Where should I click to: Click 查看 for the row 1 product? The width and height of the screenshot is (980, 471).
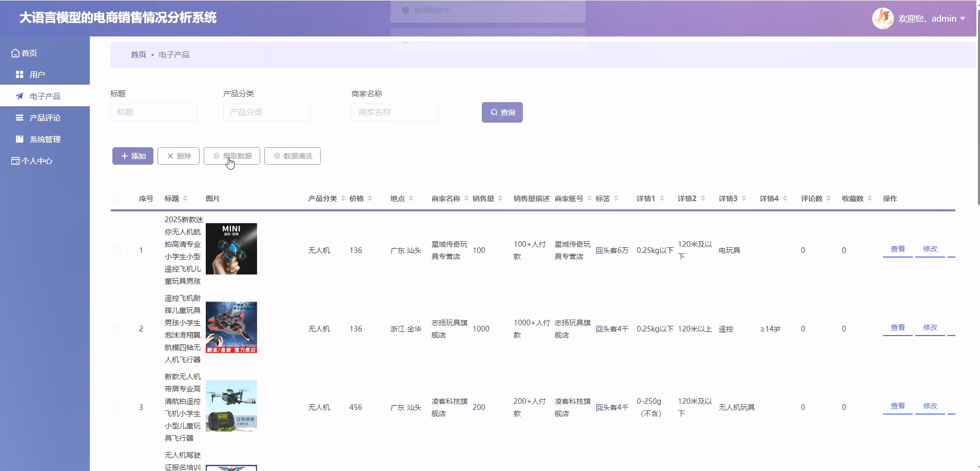point(898,249)
